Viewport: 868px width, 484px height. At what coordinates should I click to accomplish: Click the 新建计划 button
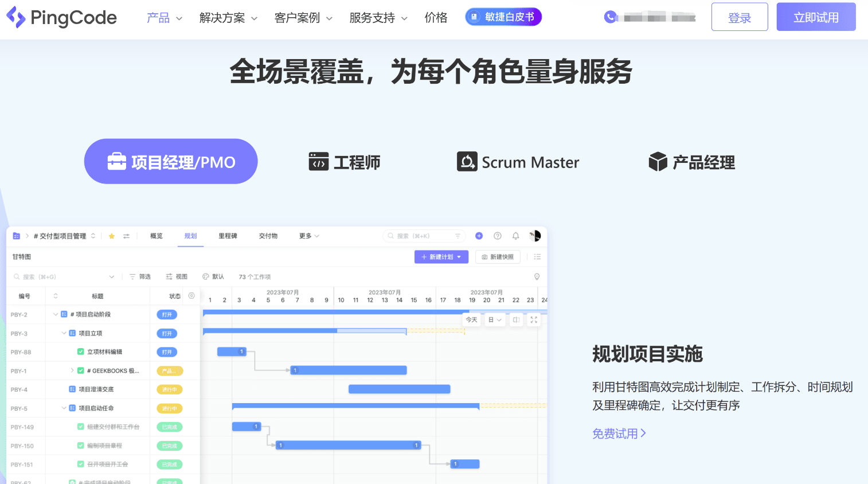click(441, 257)
